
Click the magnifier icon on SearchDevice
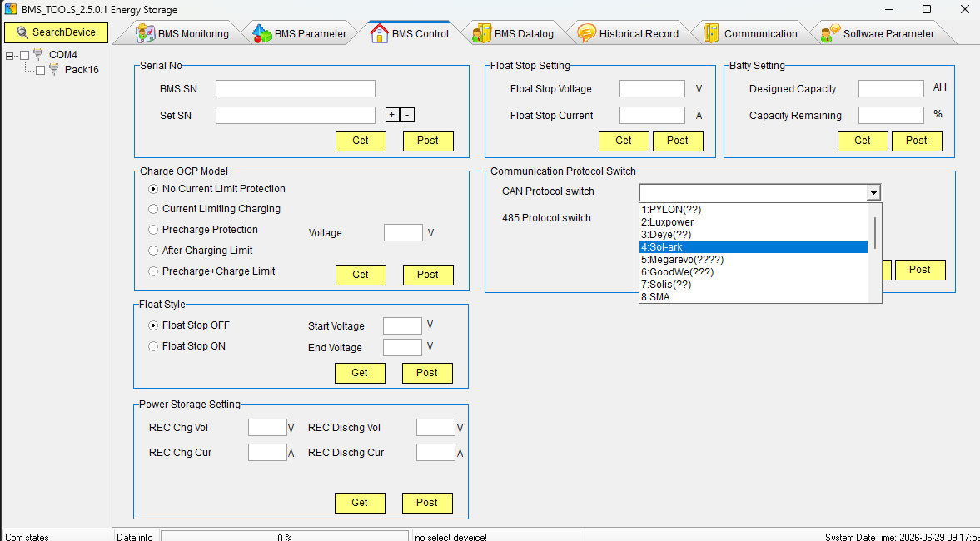coord(22,32)
